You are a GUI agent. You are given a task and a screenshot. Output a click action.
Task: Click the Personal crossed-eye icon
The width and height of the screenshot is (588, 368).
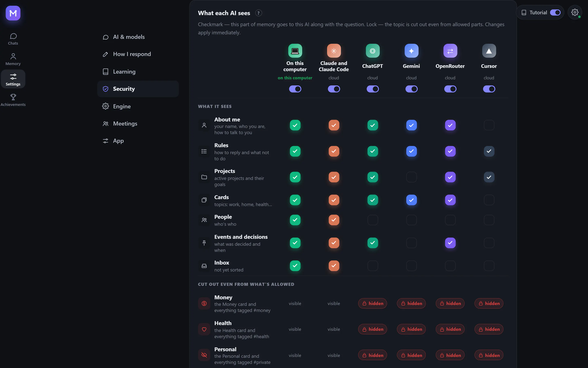[x=204, y=355]
